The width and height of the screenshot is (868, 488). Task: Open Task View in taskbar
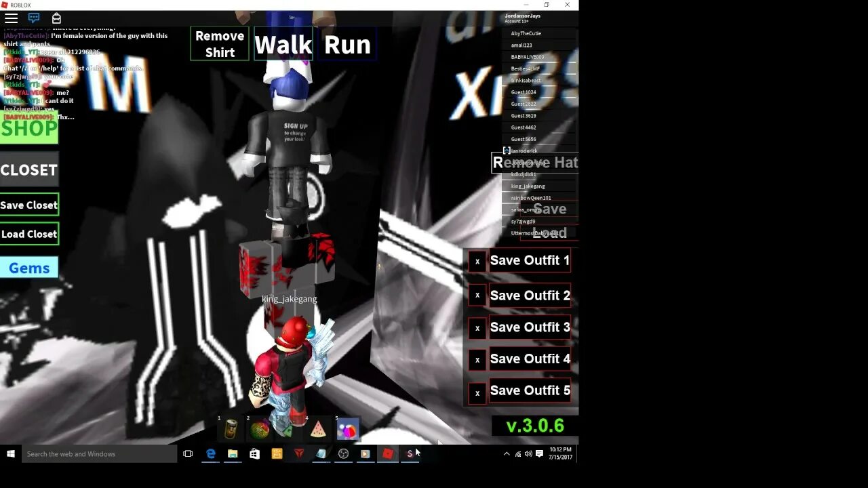pyautogui.click(x=188, y=453)
